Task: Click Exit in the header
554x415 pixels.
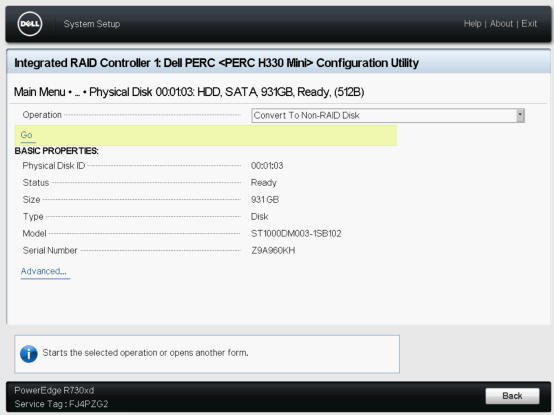Action: point(529,24)
